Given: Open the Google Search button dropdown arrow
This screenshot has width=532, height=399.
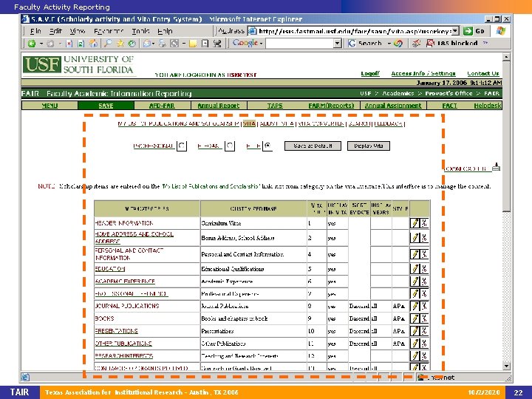Looking at the screenshot, I should pos(389,44).
